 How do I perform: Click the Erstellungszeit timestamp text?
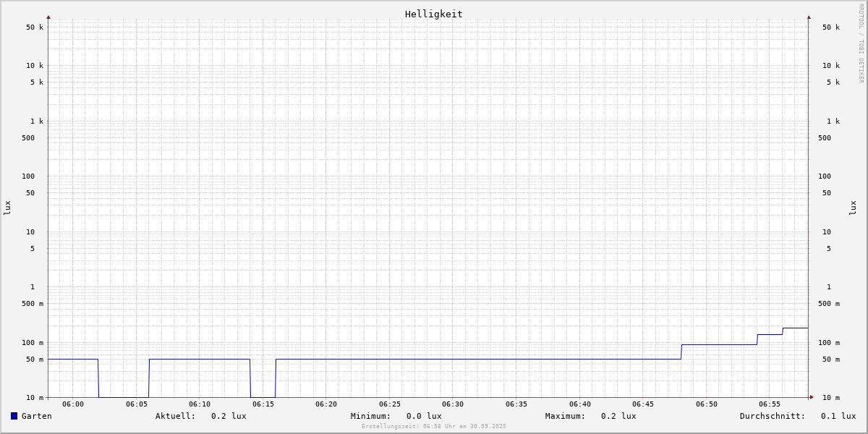pyautogui.click(x=434, y=427)
